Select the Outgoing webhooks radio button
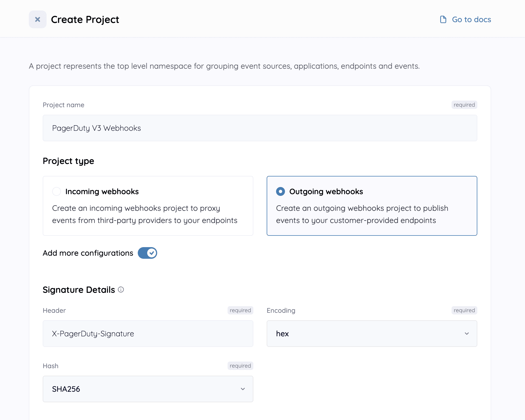525x420 pixels. 281,191
